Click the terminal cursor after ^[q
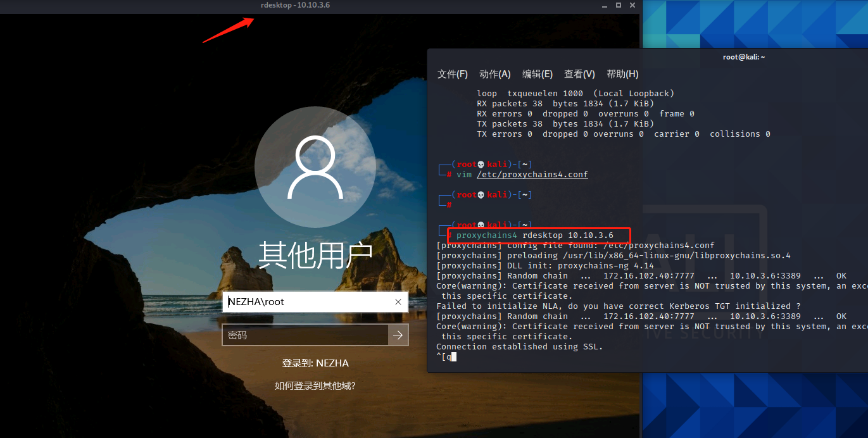 click(x=454, y=357)
